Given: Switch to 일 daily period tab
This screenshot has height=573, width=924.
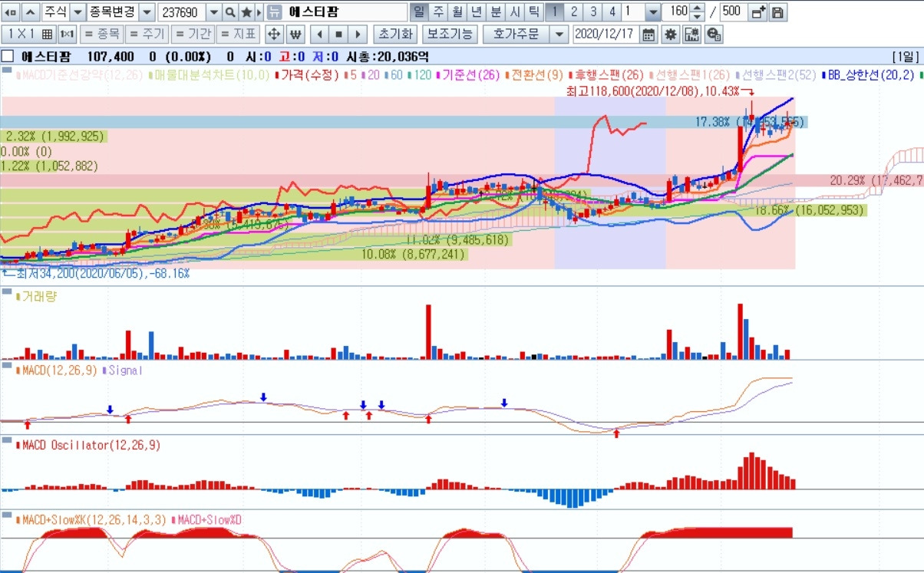Looking at the screenshot, I should coord(418,12).
